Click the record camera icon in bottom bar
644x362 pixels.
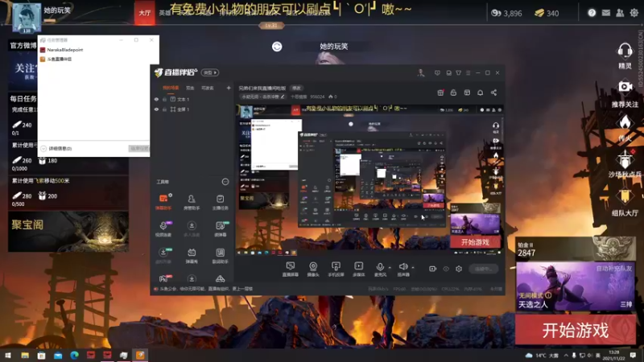432,269
